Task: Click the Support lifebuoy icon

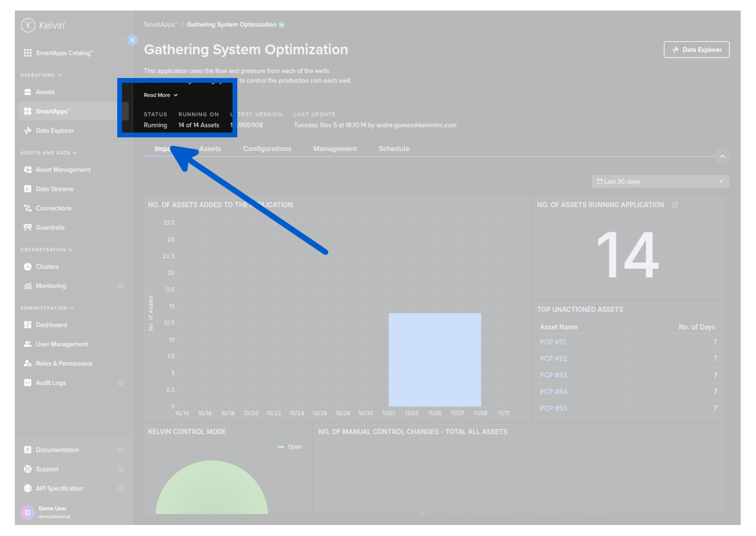Action: click(28, 469)
